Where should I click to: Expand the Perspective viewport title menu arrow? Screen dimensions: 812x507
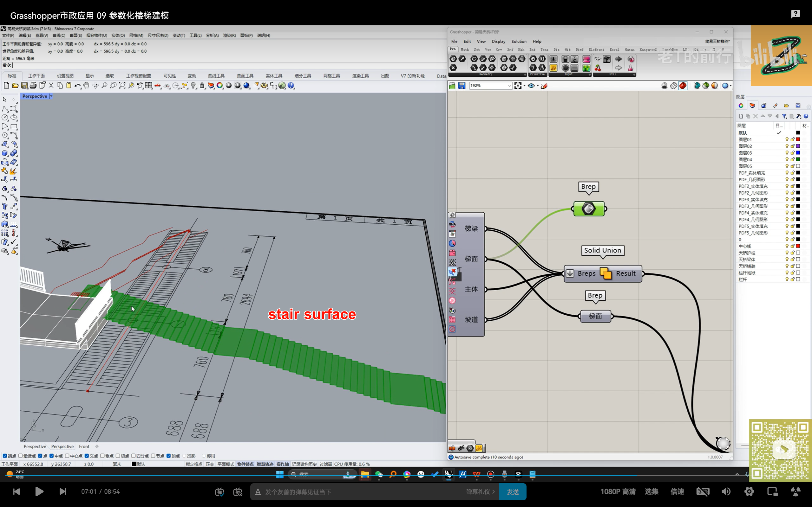51,96
